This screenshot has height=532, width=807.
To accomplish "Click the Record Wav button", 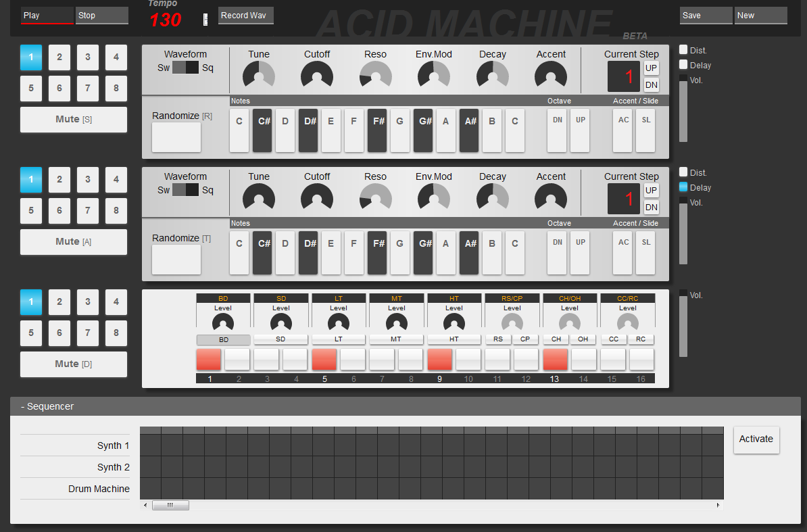I will point(245,16).
